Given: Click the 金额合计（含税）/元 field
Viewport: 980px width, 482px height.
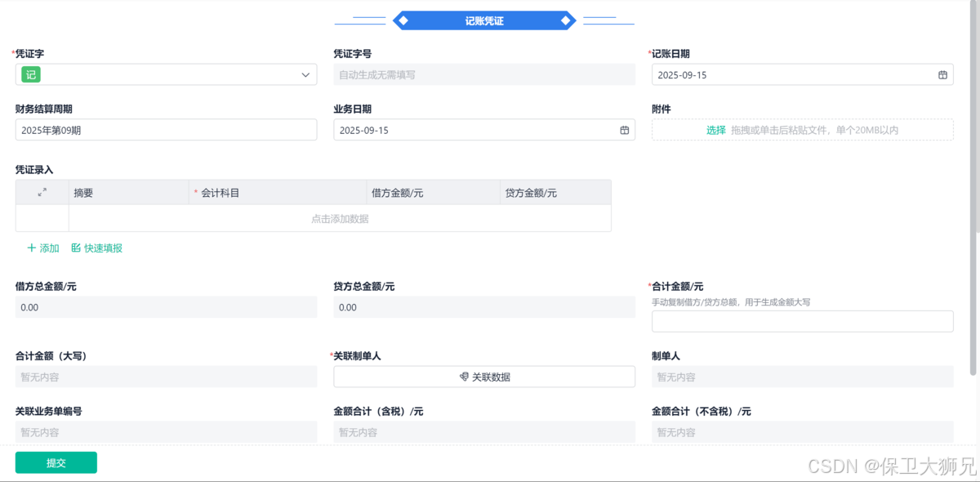Looking at the screenshot, I should coord(484,431).
